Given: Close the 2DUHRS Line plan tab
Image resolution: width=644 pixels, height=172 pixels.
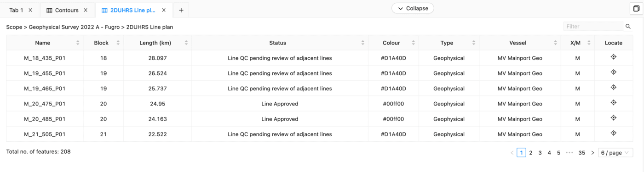Looking at the screenshot, I should click(164, 10).
